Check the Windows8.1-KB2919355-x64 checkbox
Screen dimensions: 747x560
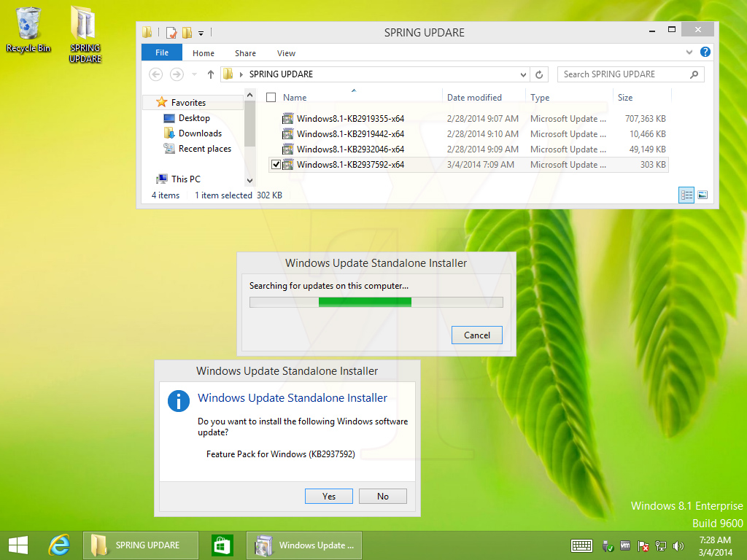[276, 118]
